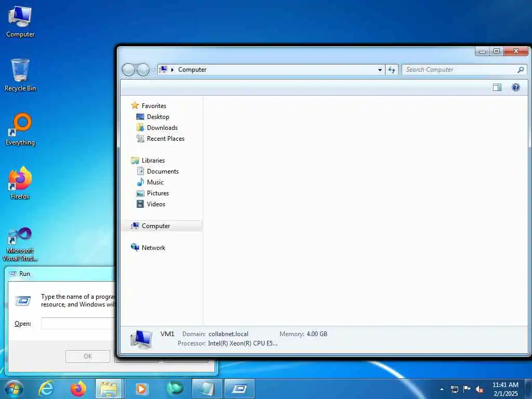Viewport: 532px width, 399px height.
Task: Maximize the Computer Explorer window
Action: point(497,51)
